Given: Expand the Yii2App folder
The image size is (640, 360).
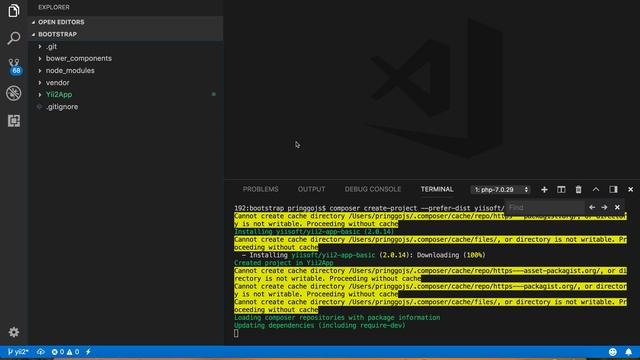Looking at the screenshot, I should (x=125, y=94).
